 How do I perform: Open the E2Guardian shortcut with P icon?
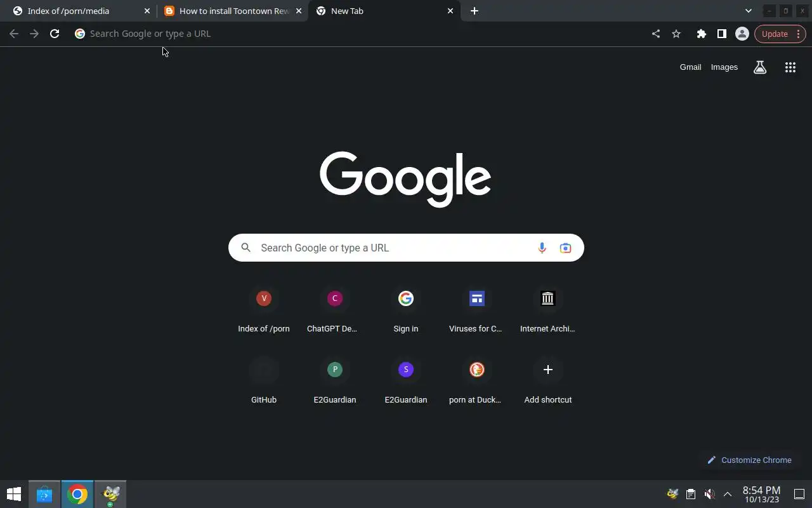335,381
